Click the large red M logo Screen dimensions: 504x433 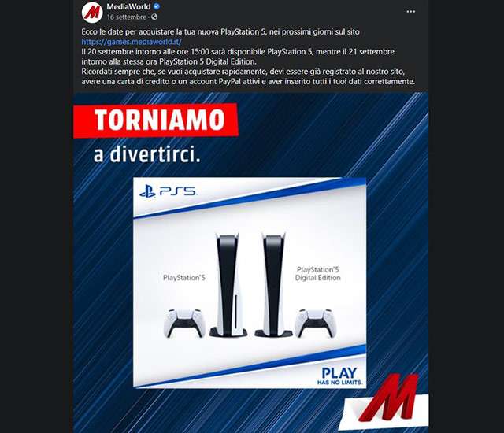click(387, 399)
